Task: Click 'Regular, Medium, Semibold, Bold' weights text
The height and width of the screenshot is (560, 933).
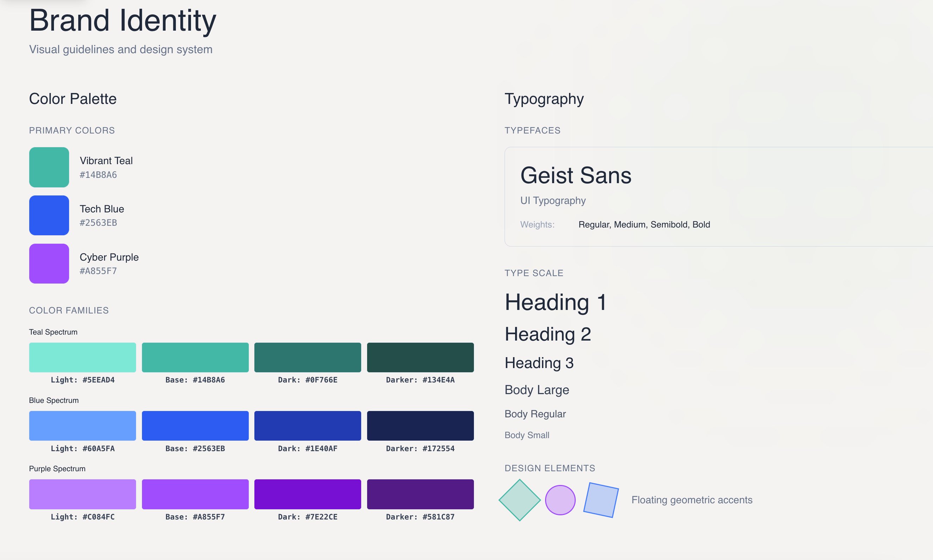Action: click(x=644, y=225)
